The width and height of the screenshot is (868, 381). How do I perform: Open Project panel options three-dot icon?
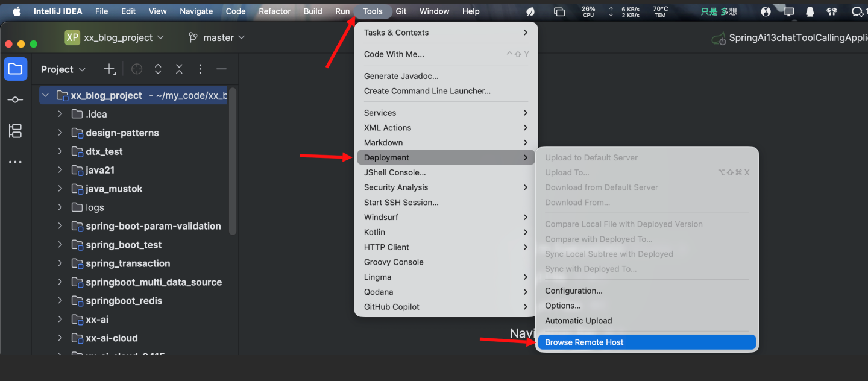click(x=200, y=69)
